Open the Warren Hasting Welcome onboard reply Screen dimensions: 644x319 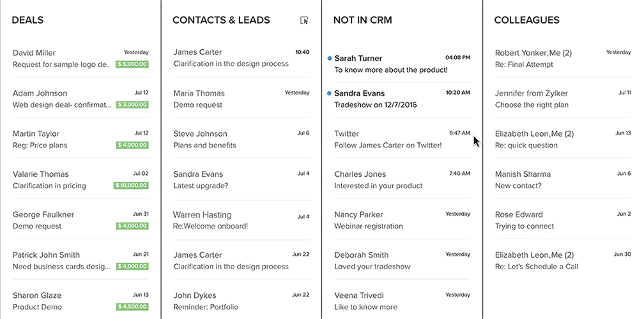click(x=241, y=220)
